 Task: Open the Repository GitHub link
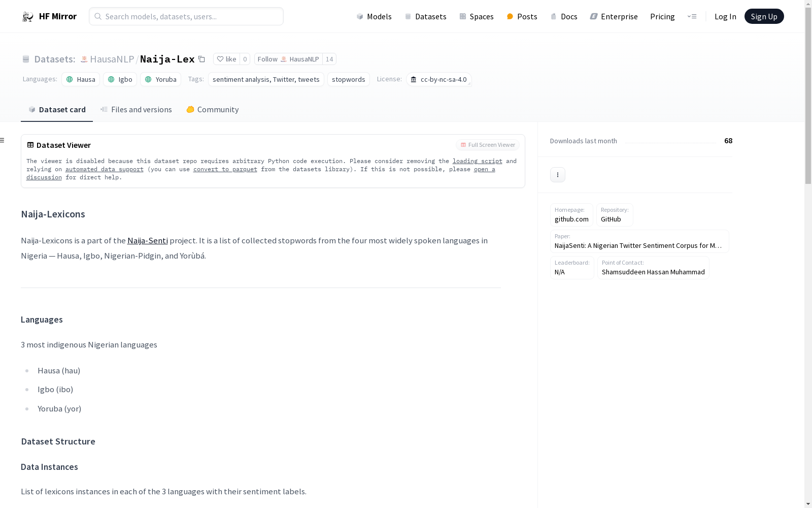[x=615, y=215]
